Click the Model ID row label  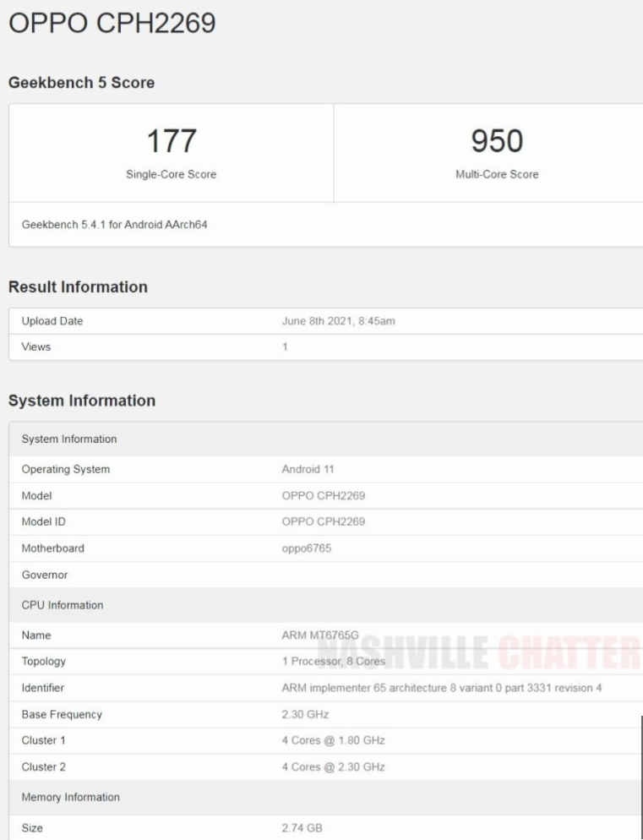coord(43,521)
